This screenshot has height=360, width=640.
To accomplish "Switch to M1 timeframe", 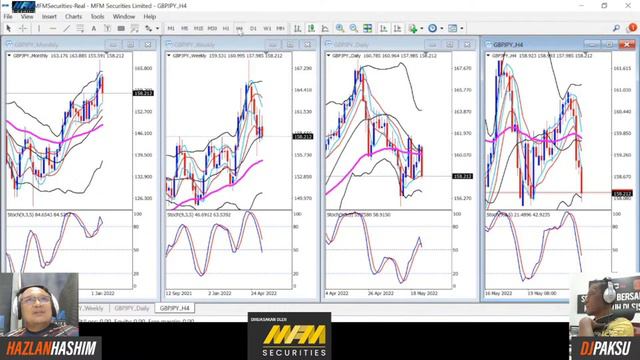I will click(171, 29).
